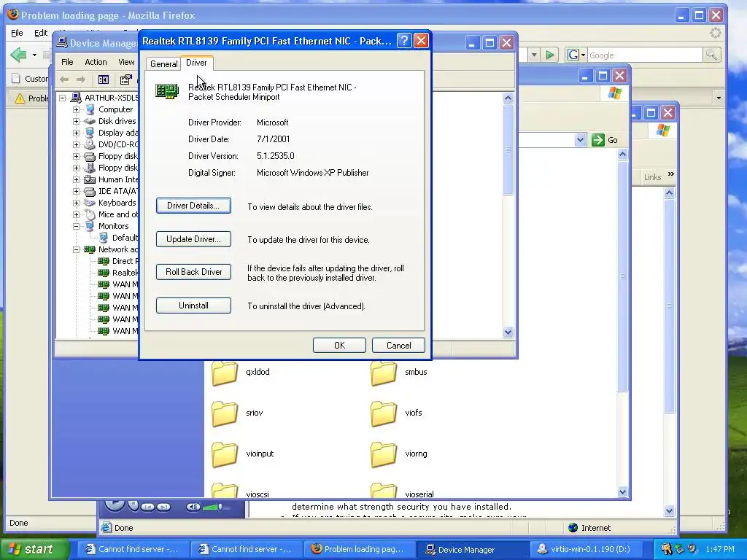
Task: Toggle the console tree pane icon in Device Manager
Action: point(104,79)
